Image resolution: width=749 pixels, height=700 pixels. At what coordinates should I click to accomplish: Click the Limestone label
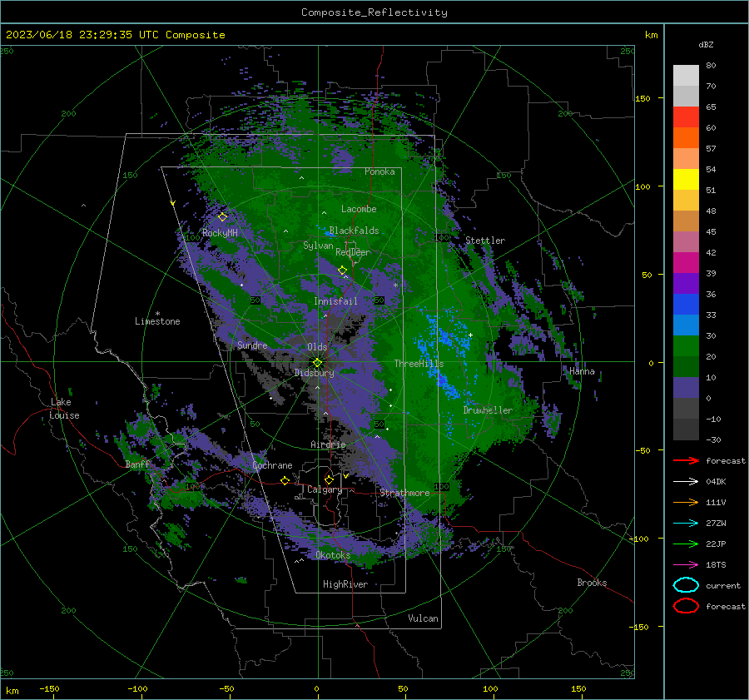click(x=157, y=321)
